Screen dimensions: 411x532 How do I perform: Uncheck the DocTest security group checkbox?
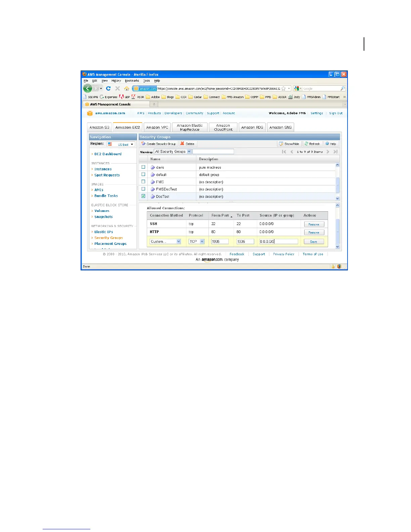pyautogui.click(x=143, y=196)
